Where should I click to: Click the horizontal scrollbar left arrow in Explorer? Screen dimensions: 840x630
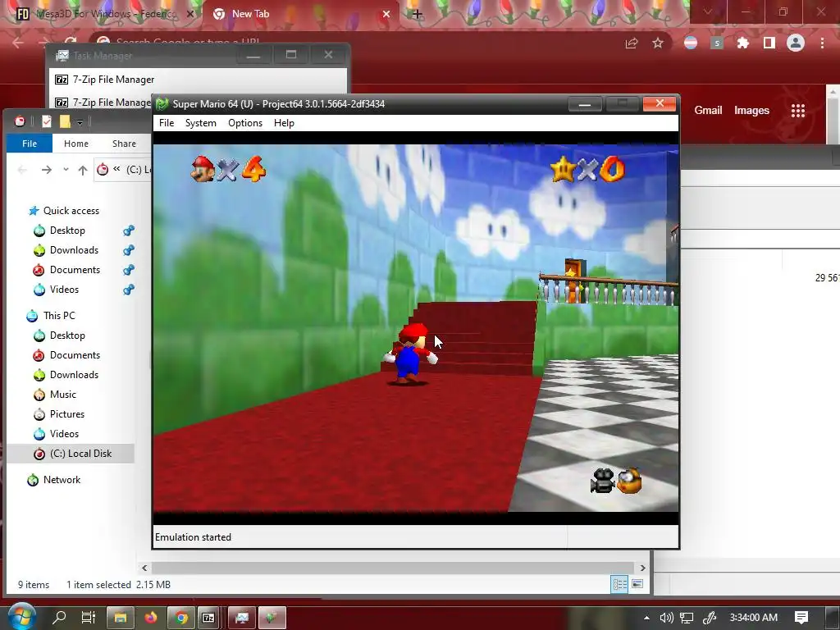(x=144, y=568)
